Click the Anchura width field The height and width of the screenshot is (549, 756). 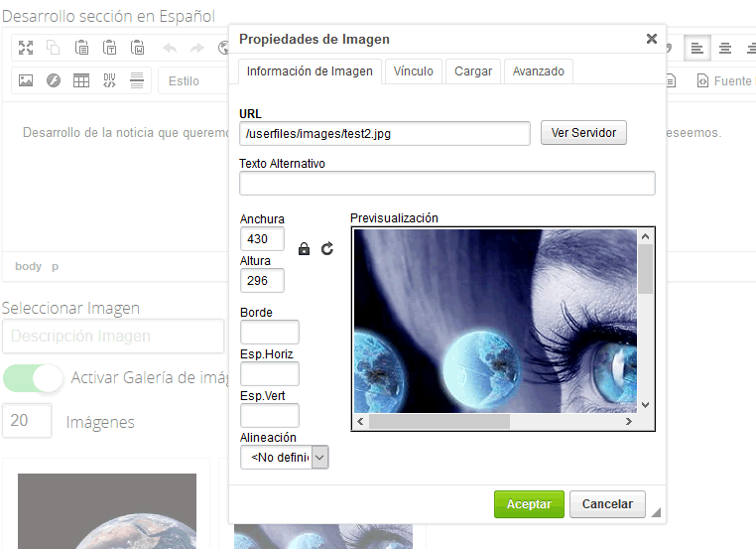point(262,239)
